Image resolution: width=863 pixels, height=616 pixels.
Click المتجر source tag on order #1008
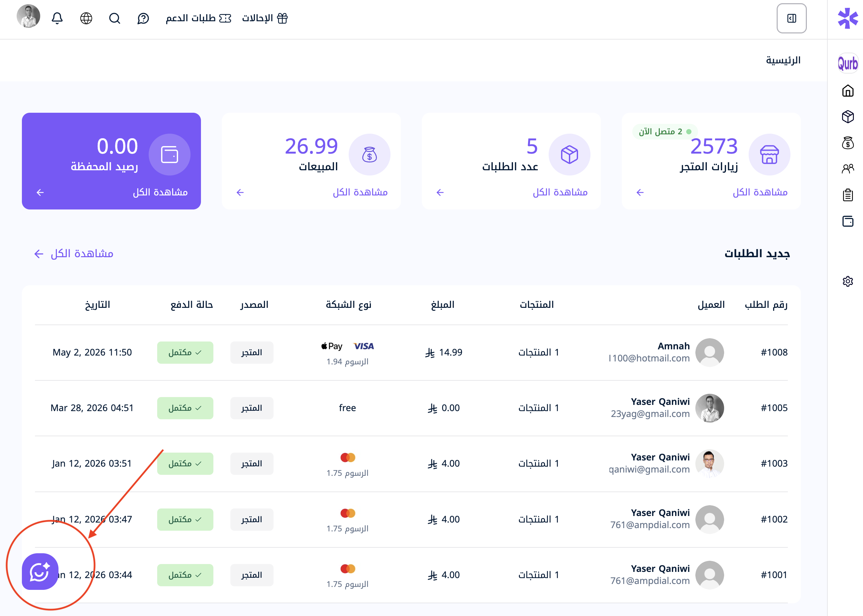coord(252,352)
